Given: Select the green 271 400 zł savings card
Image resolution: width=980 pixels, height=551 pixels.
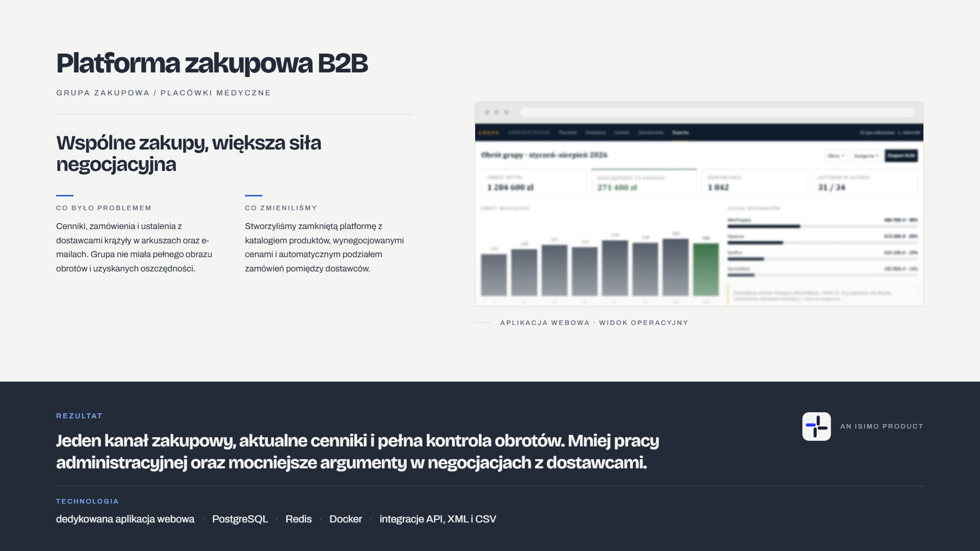Looking at the screenshot, I should coord(644,183).
